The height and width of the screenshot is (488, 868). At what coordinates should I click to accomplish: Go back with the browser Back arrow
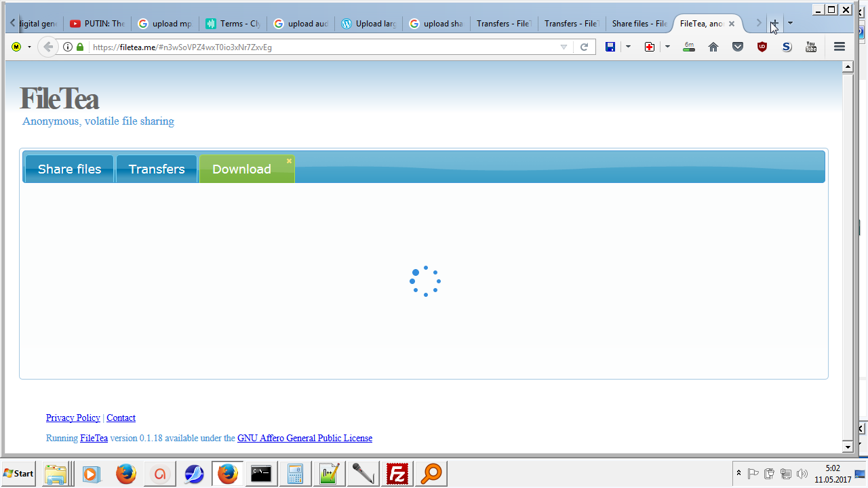(47, 47)
